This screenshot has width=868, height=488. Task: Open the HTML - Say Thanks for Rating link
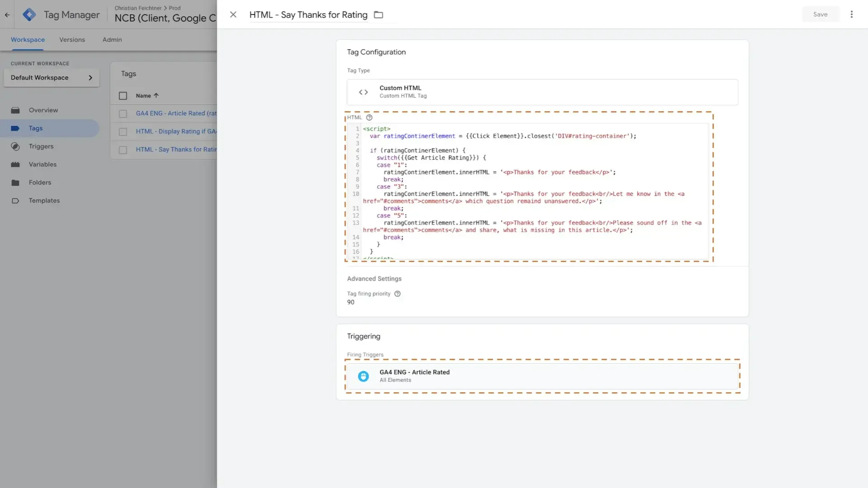point(176,150)
